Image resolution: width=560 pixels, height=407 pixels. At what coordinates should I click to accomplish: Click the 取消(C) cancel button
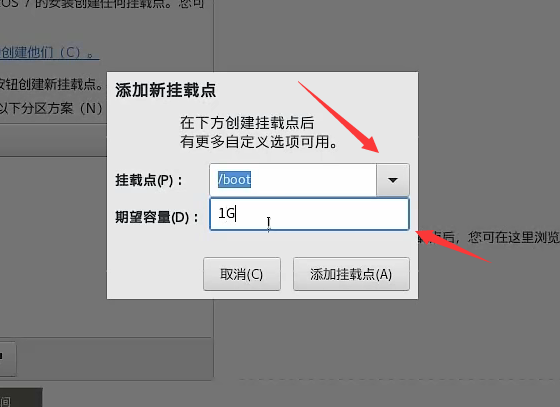point(242,274)
